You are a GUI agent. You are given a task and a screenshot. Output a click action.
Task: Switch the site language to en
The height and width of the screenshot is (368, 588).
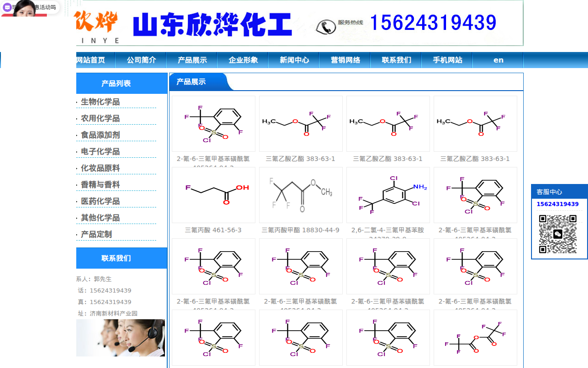click(x=498, y=60)
